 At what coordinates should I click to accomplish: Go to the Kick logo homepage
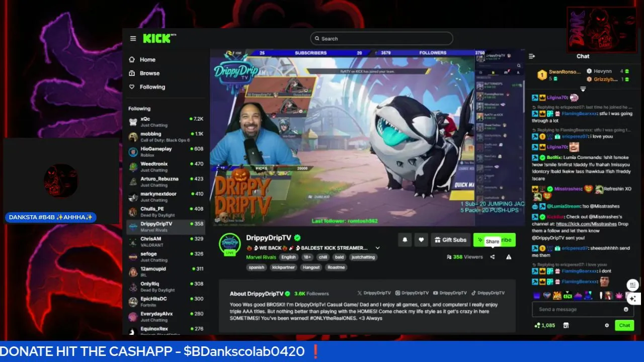coord(156,39)
